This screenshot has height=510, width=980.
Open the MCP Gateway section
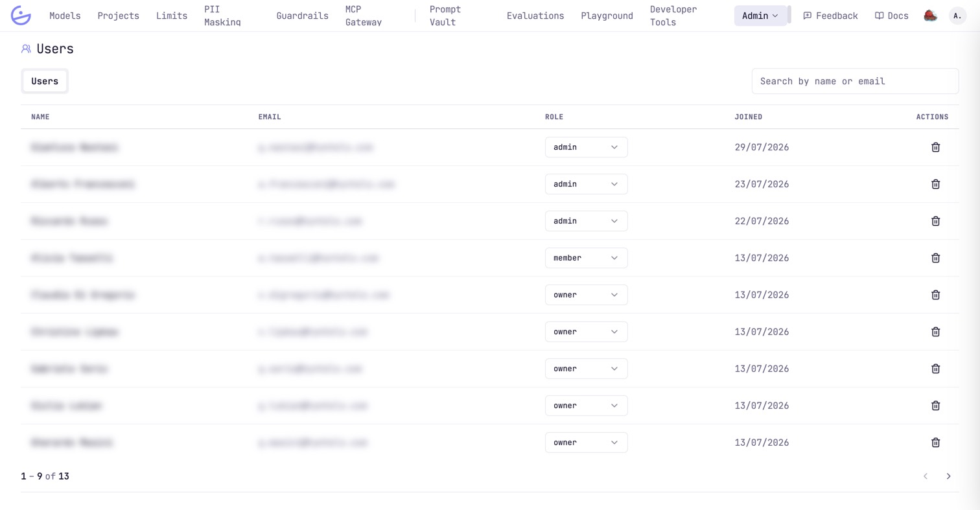click(363, 16)
